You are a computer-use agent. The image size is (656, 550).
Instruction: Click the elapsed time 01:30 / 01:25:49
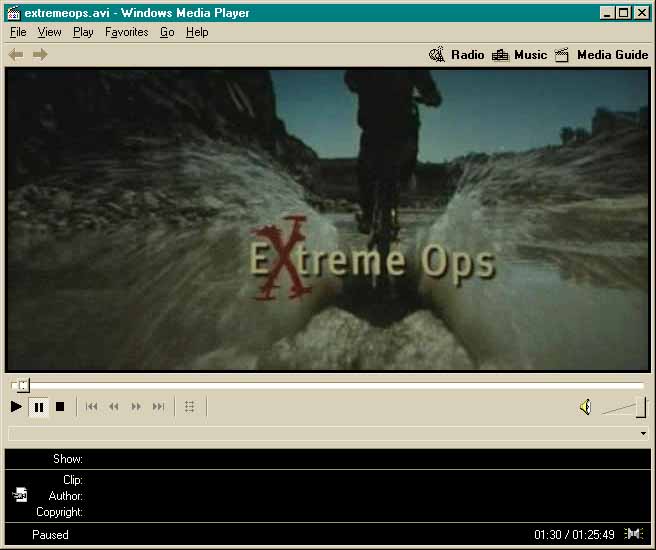574,535
